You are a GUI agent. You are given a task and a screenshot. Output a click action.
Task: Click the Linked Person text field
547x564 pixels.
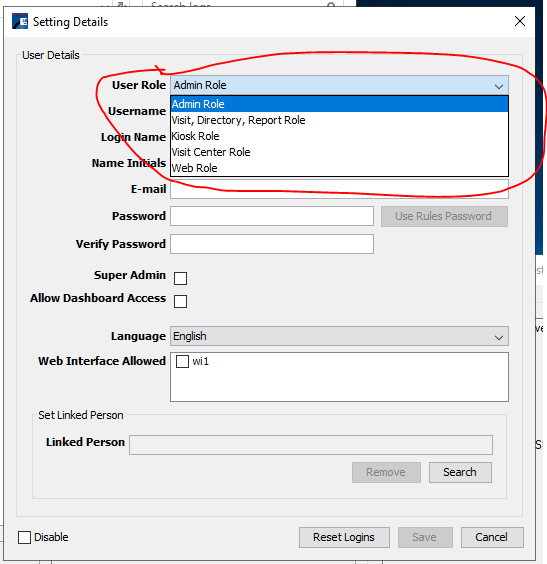311,445
